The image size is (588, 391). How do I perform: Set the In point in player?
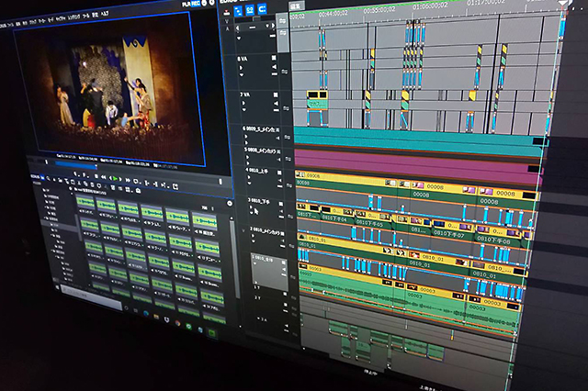(x=75, y=174)
